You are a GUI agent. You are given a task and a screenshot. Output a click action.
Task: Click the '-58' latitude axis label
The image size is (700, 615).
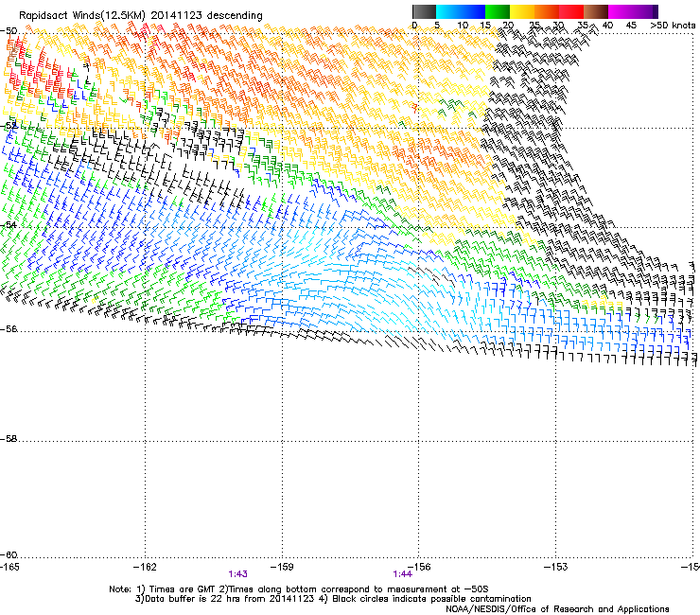(x=9, y=439)
